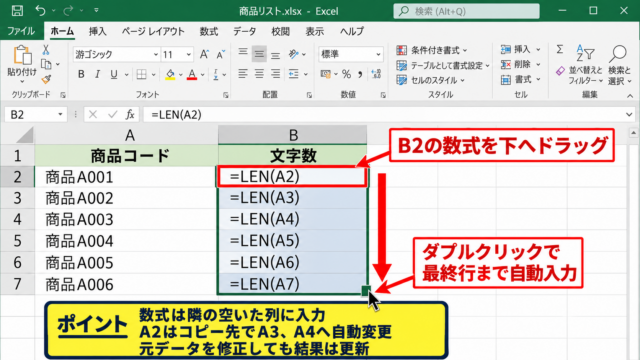Viewport: 640px width, 360px height.
Task: Open the 標準 number format dropdown
Action: tap(378, 54)
